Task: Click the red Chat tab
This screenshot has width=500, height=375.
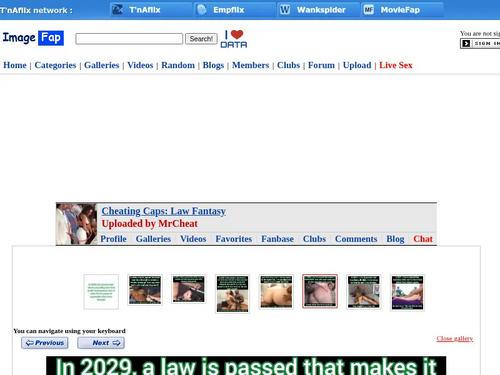Action: pyautogui.click(x=423, y=239)
